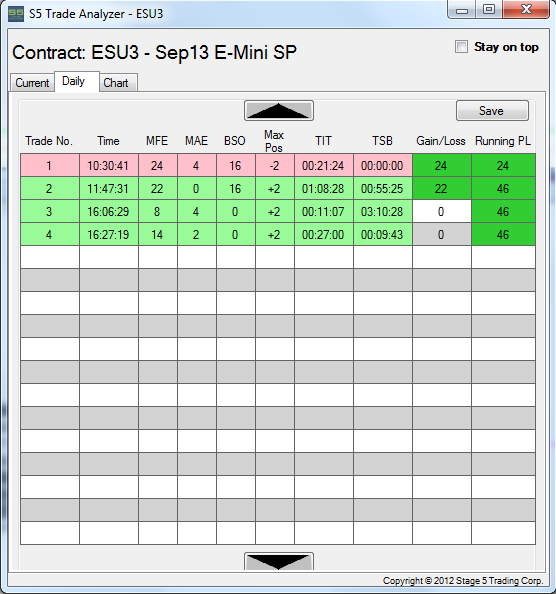Select the Daily tab

(x=77, y=81)
